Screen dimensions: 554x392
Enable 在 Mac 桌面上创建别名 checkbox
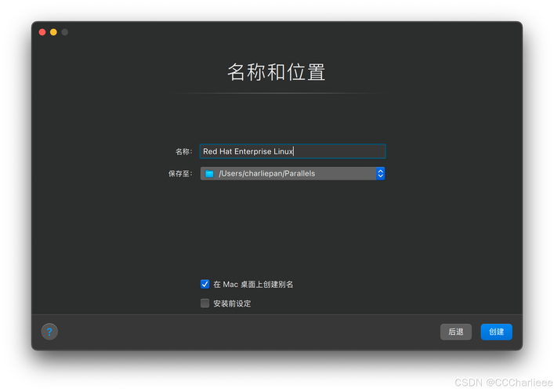click(205, 284)
